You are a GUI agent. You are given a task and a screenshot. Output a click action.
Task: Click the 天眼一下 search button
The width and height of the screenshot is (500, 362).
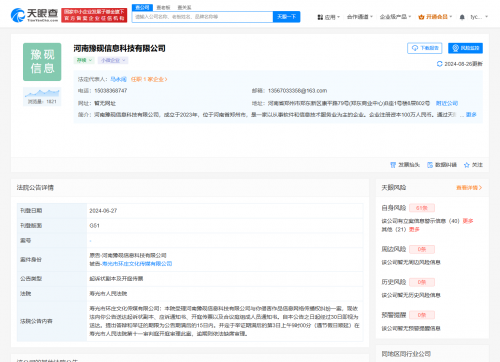(287, 17)
